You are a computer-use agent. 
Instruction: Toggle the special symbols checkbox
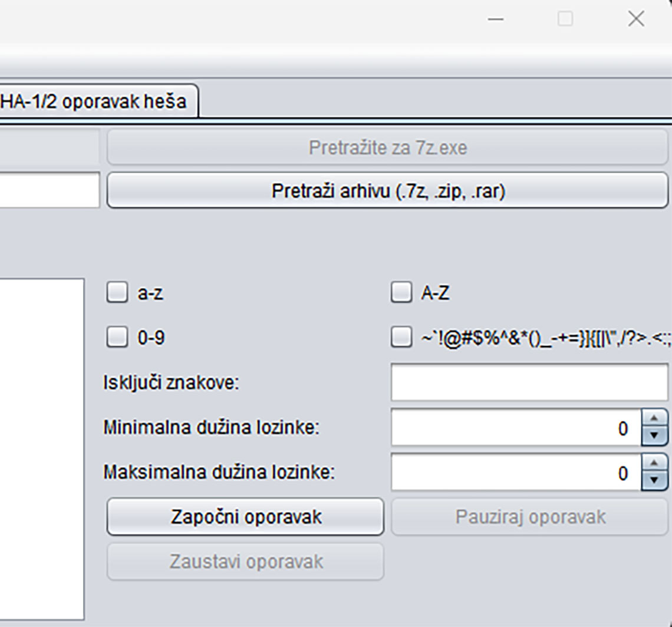coord(401,338)
